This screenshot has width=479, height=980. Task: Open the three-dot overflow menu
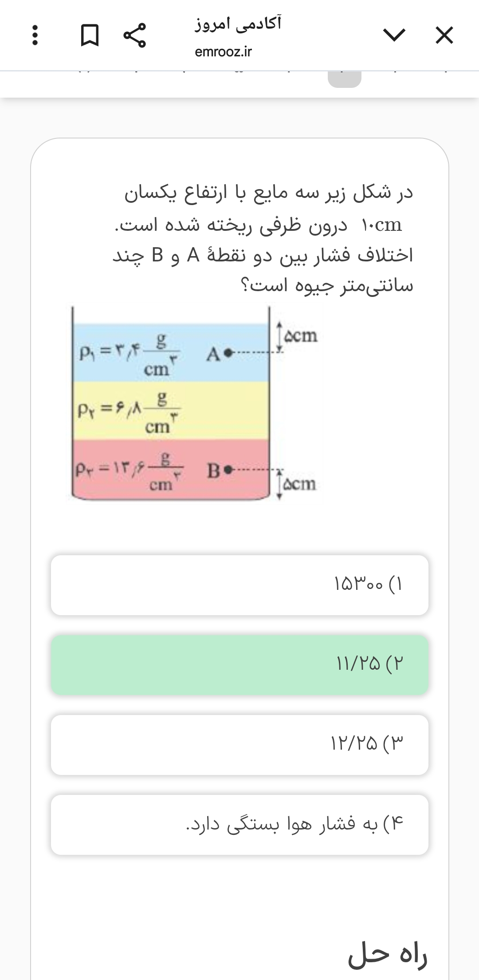[x=35, y=36]
